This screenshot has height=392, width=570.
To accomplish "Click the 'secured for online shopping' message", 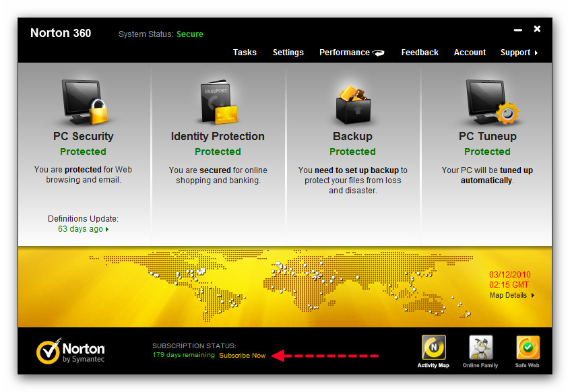I will (x=218, y=175).
